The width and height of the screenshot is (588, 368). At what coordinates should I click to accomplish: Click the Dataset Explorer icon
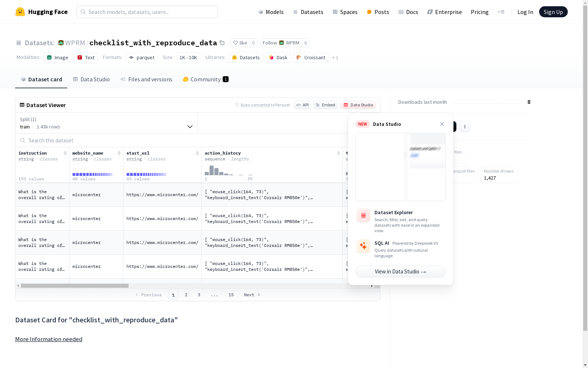click(363, 216)
